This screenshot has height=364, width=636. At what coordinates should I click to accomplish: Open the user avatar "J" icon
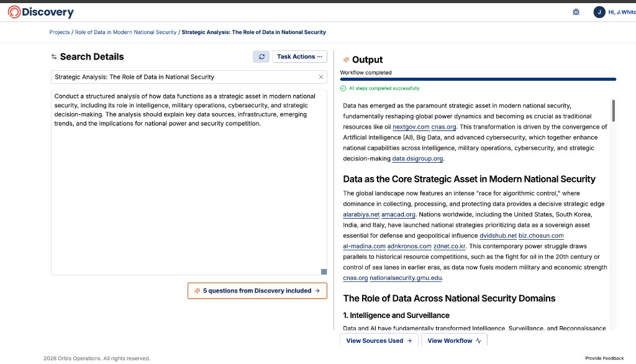pos(598,11)
